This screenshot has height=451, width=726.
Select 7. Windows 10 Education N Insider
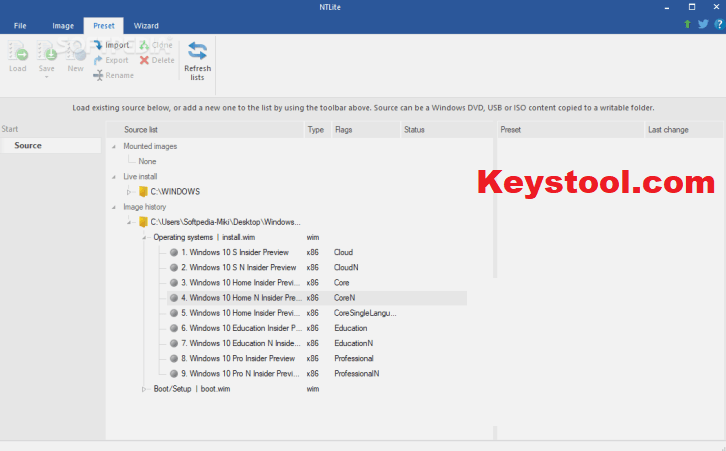[240, 343]
